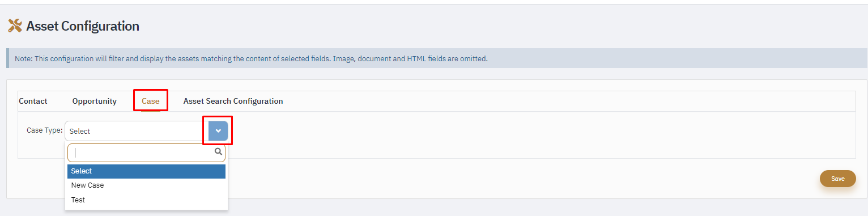This screenshot has height=216, width=868.
Task: Click the wrench and screwdriver icon
Action: (15, 26)
